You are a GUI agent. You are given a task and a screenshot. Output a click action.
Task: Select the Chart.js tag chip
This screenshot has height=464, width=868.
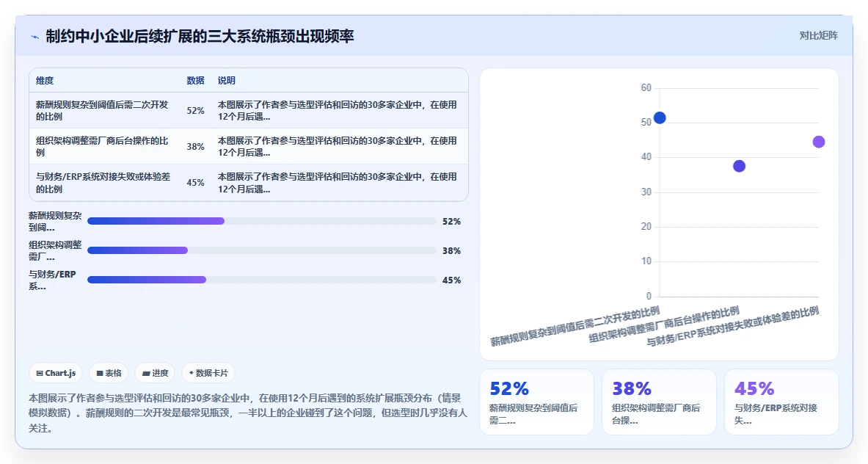tap(56, 373)
